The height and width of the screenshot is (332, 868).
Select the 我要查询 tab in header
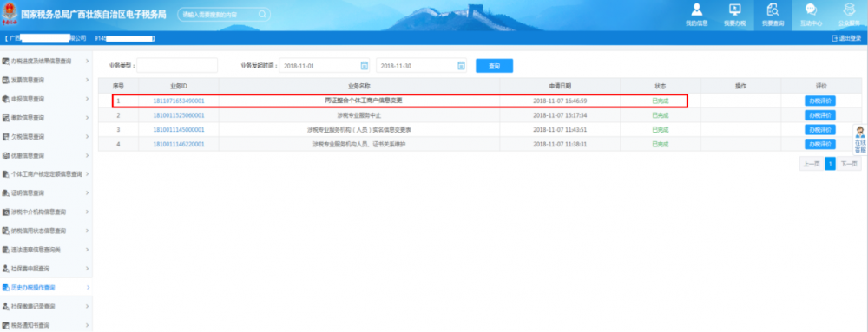point(773,16)
